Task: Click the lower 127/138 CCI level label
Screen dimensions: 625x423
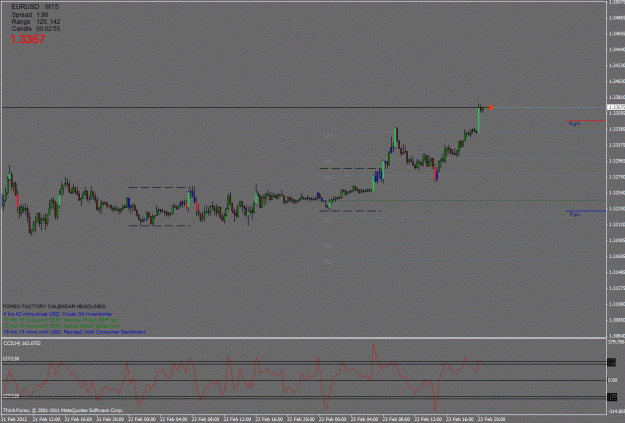Action: tap(11, 396)
